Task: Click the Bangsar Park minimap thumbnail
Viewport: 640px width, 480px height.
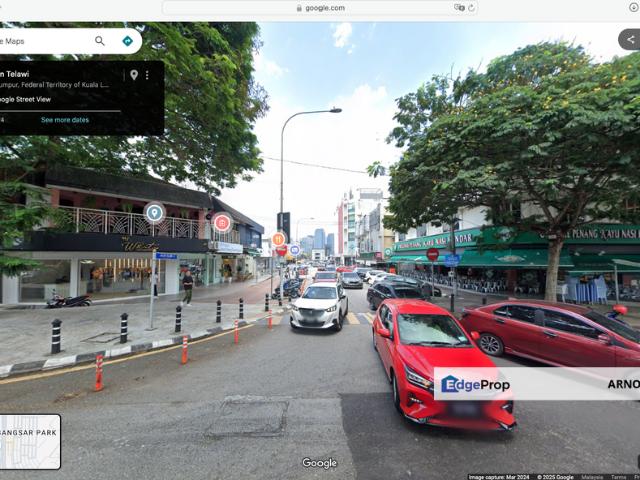Action: 30,441
